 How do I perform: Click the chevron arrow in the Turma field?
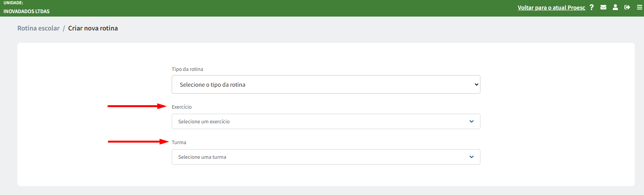(472, 157)
